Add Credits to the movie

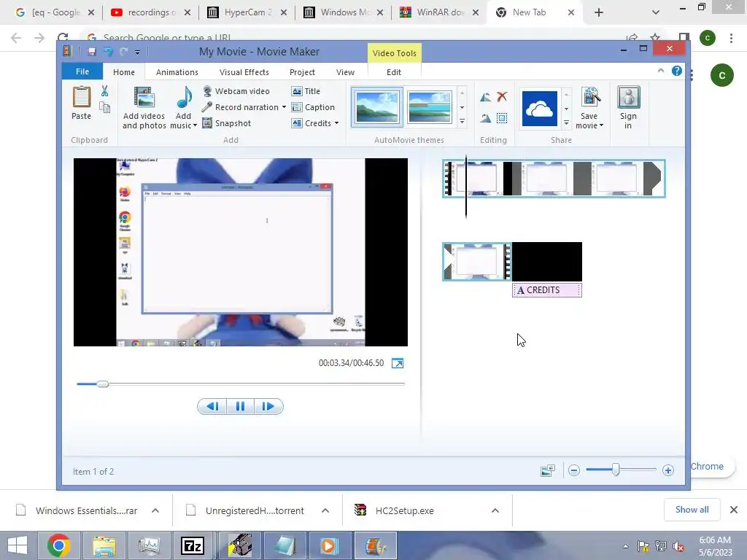[x=311, y=123]
